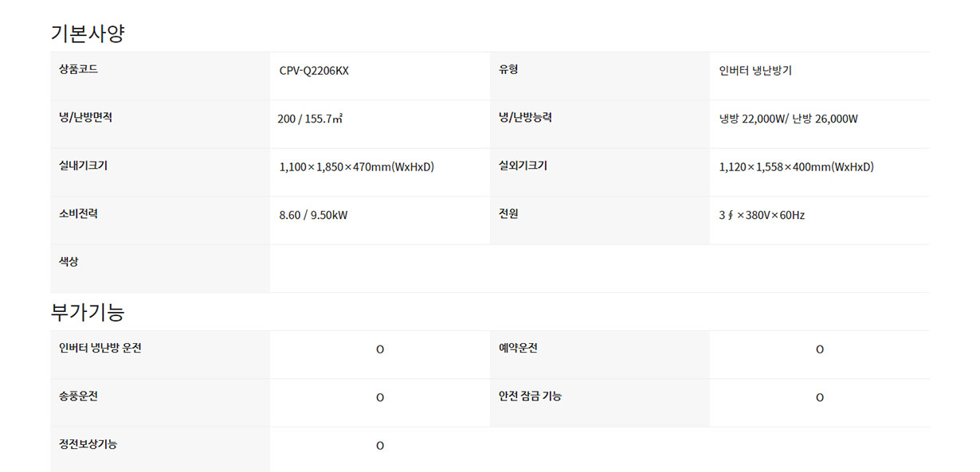The height and width of the screenshot is (472, 980).
Task: Click the O mark beside 정전보상기능
Action: point(380,446)
